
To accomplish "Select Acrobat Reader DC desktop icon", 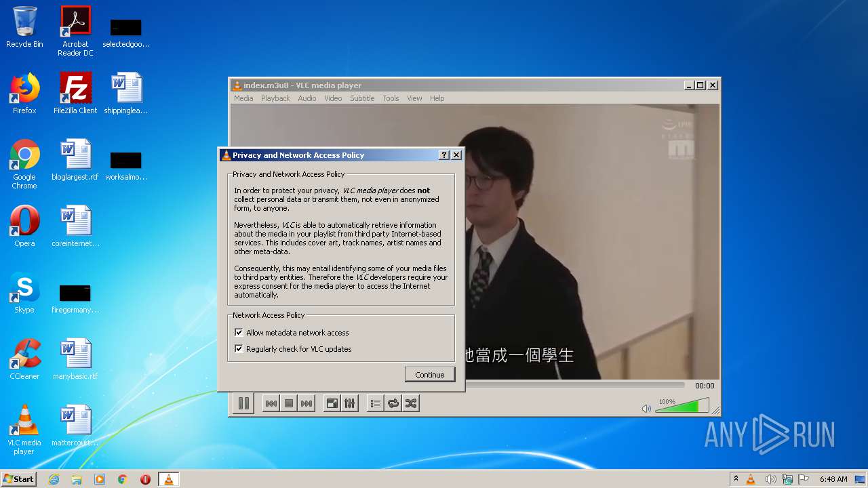I will pyautogui.click(x=75, y=30).
